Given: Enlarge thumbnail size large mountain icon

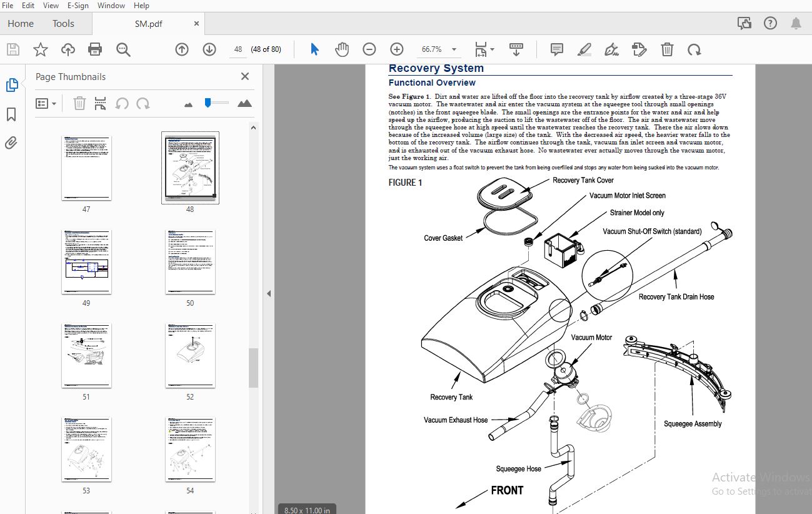Looking at the screenshot, I should 244,103.
